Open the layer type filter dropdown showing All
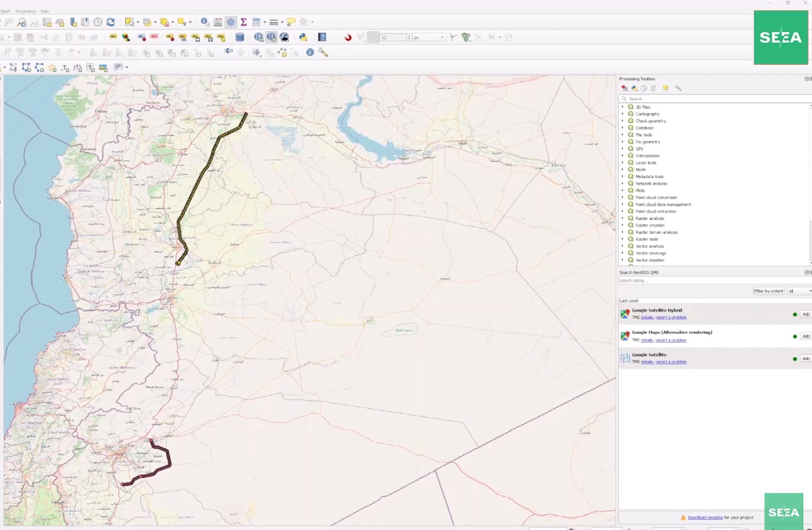Image resolution: width=812 pixels, height=530 pixels. [799, 290]
